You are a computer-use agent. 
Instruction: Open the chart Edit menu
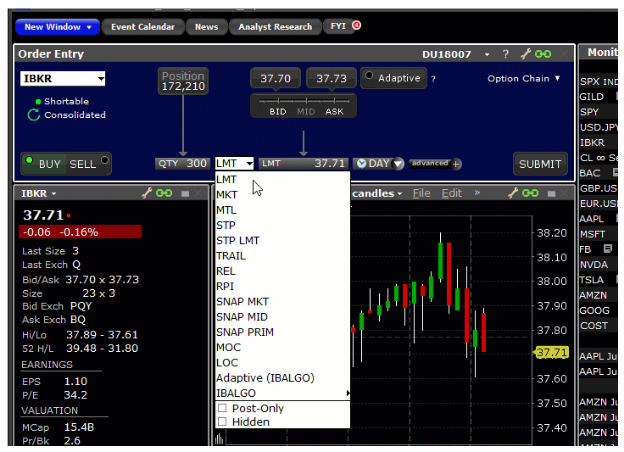click(452, 193)
